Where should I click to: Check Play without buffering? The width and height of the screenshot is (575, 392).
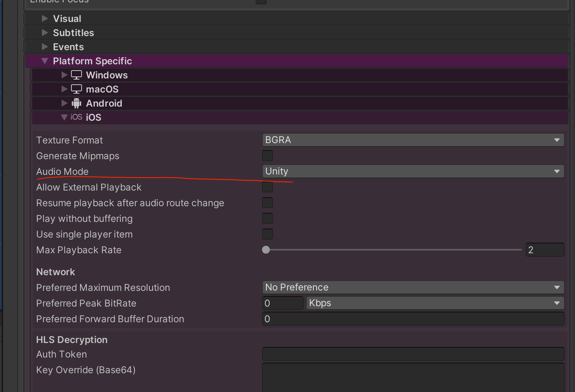pos(267,218)
